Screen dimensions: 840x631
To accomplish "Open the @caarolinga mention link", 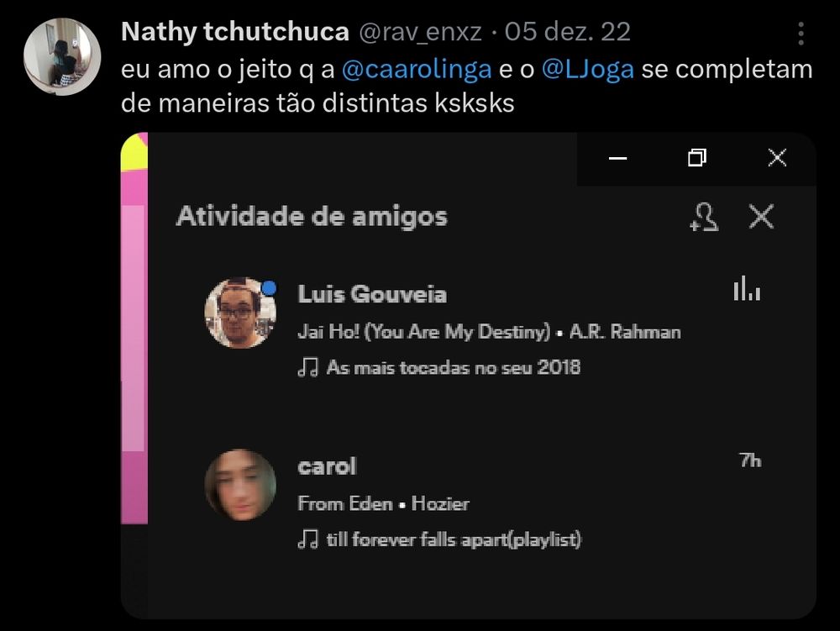I will click(417, 69).
